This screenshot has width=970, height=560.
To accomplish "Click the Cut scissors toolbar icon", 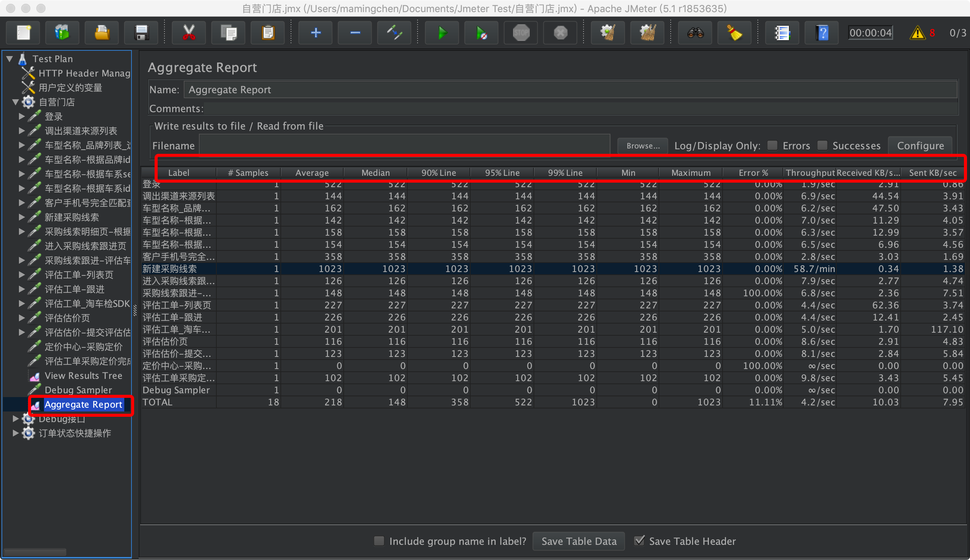I will point(188,33).
